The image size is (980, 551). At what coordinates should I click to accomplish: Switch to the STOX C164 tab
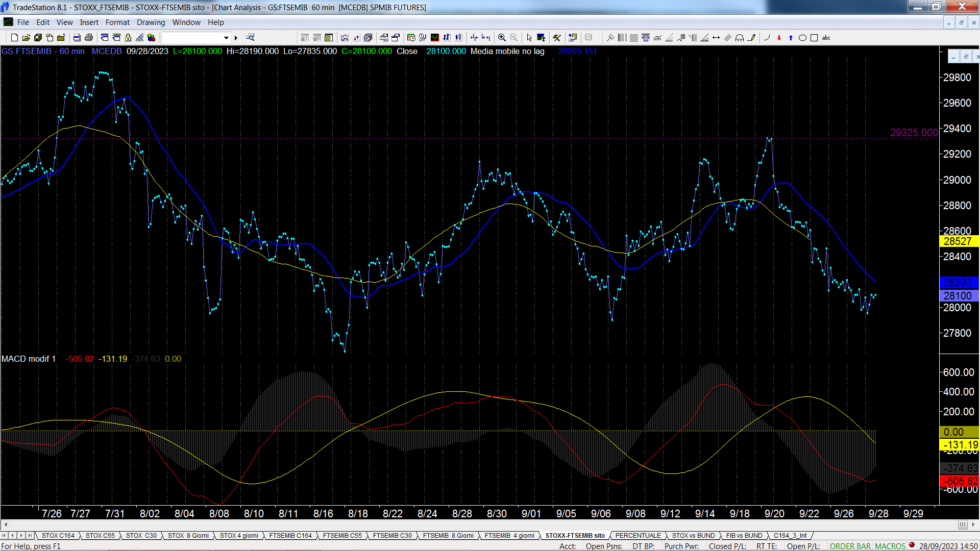tap(58, 535)
